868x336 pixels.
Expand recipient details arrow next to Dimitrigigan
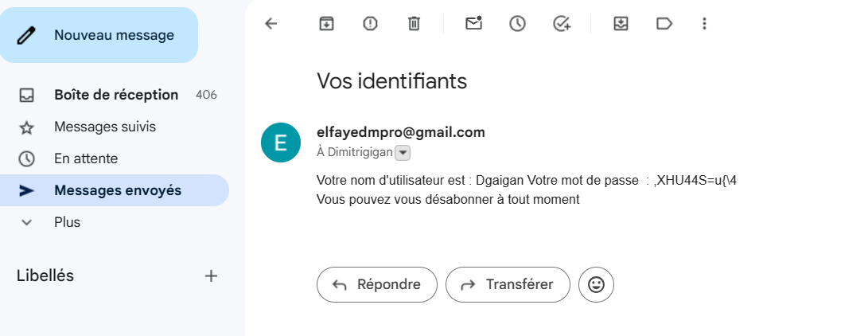point(403,153)
